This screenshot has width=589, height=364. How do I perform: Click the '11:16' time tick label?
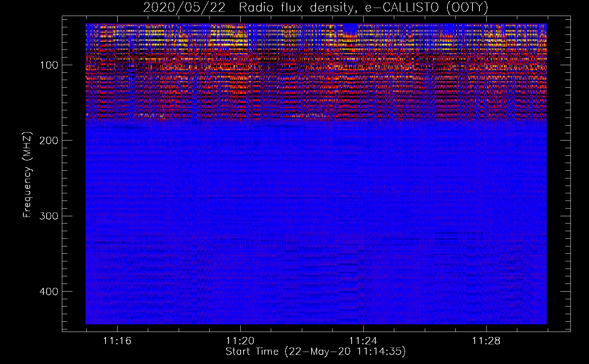[x=117, y=341]
